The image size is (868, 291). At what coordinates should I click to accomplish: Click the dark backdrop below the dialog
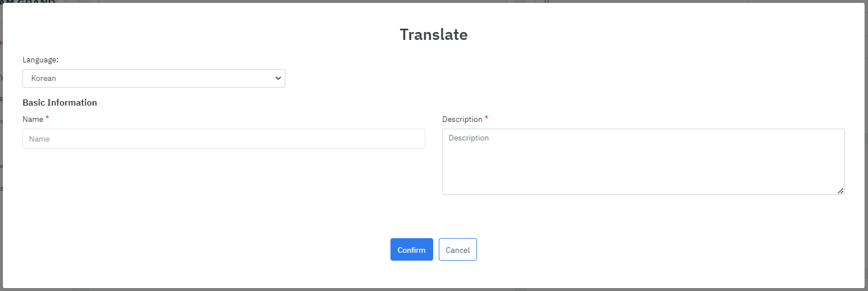click(x=434, y=290)
